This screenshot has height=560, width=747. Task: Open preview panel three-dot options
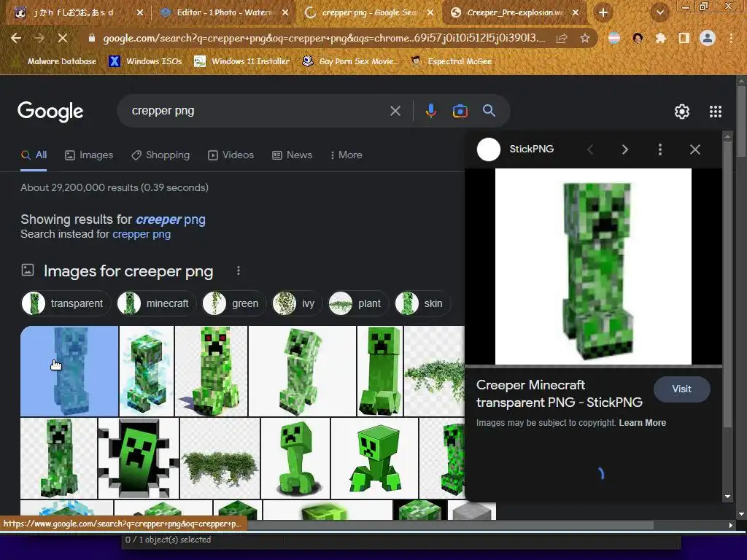(x=659, y=149)
